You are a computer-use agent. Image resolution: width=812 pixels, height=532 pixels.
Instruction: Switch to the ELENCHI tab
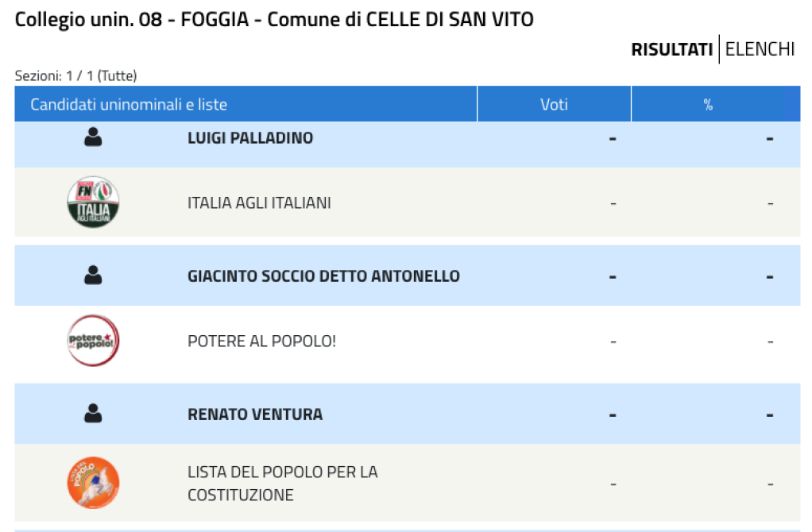point(760,49)
